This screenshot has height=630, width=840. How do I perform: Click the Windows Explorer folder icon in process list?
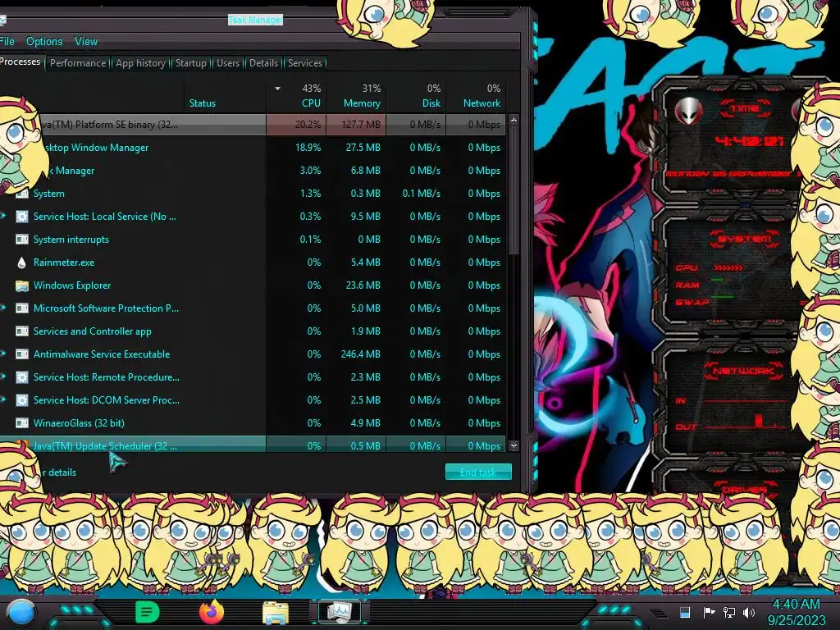tap(22, 285)
